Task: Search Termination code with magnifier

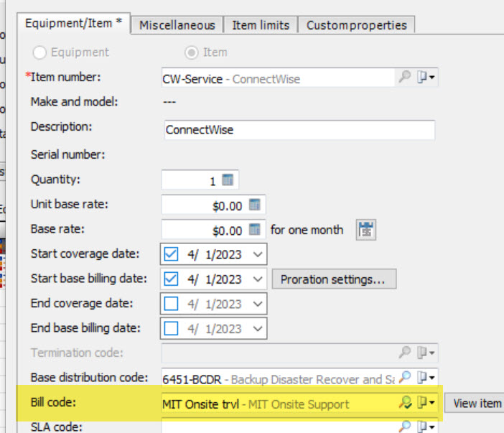Action: (x=404, y=353)
